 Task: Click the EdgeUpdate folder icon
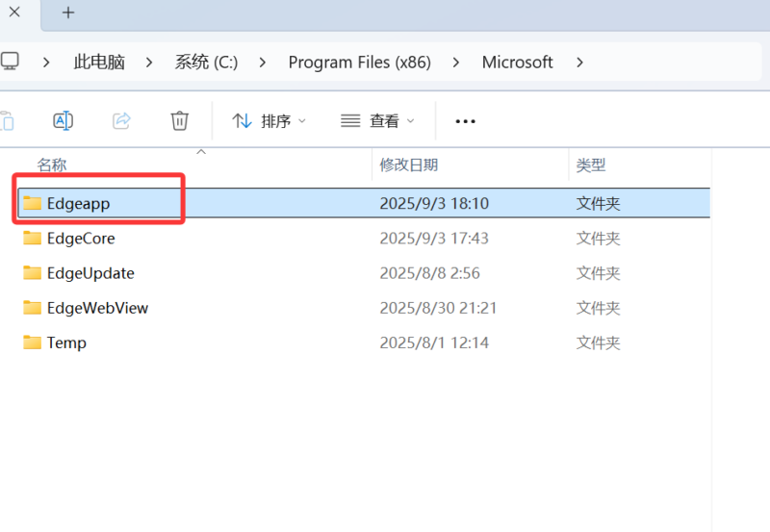[33, 272]
